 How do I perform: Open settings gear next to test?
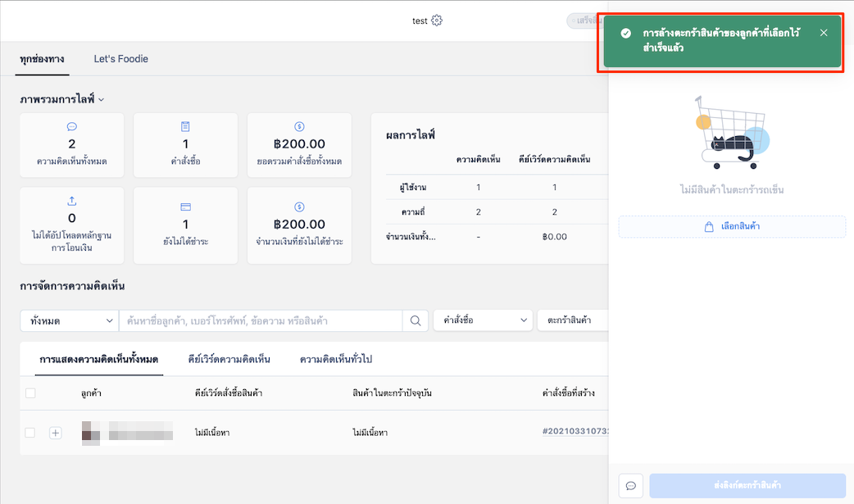[x=437, y=20]
